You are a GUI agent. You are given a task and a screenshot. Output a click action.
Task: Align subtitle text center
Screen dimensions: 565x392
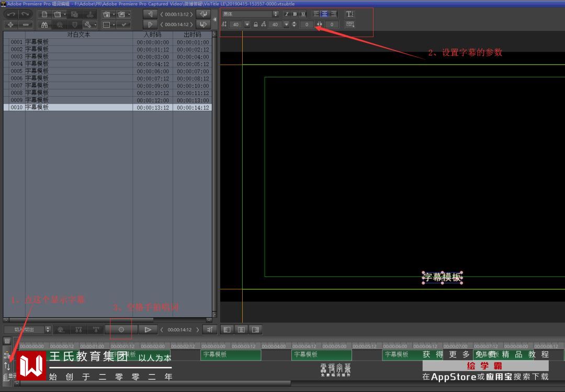click(x=325, y=14)
